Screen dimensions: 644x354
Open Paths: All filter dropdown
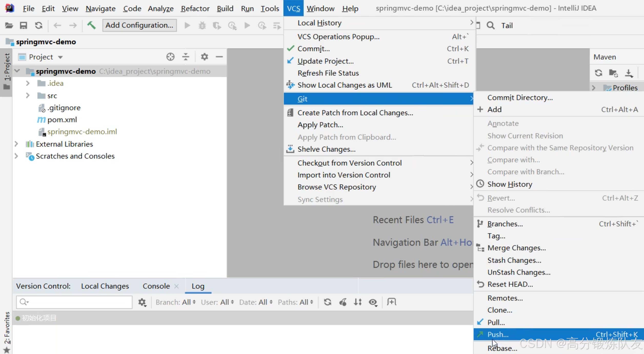[x=296, y=302]
